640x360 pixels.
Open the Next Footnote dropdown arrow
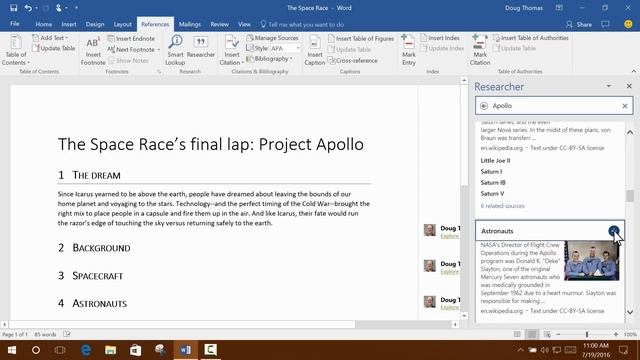tap(159, 50)
